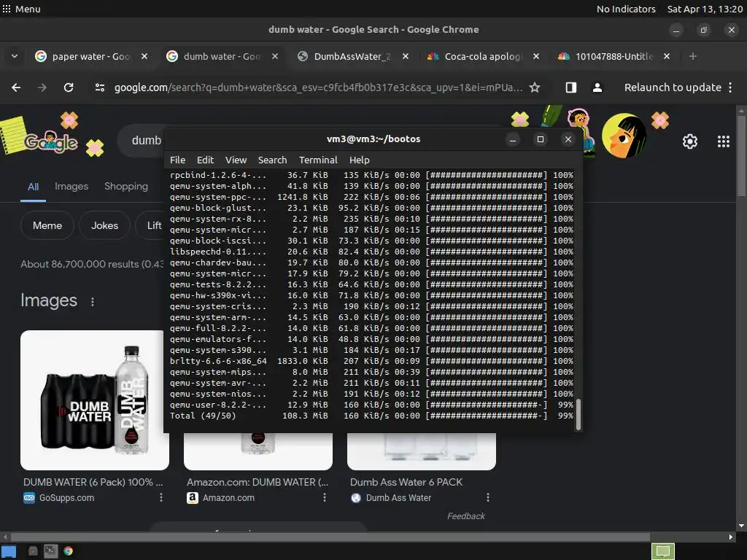747x560 pixels.
Task: Open the GoSupps.com source link
Action: [x=66, y=497]
